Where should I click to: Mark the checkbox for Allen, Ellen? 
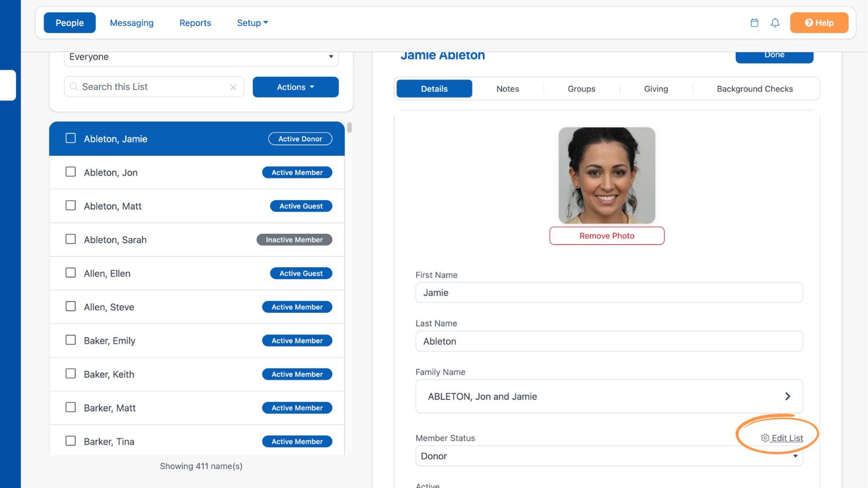tap(71, 273)
